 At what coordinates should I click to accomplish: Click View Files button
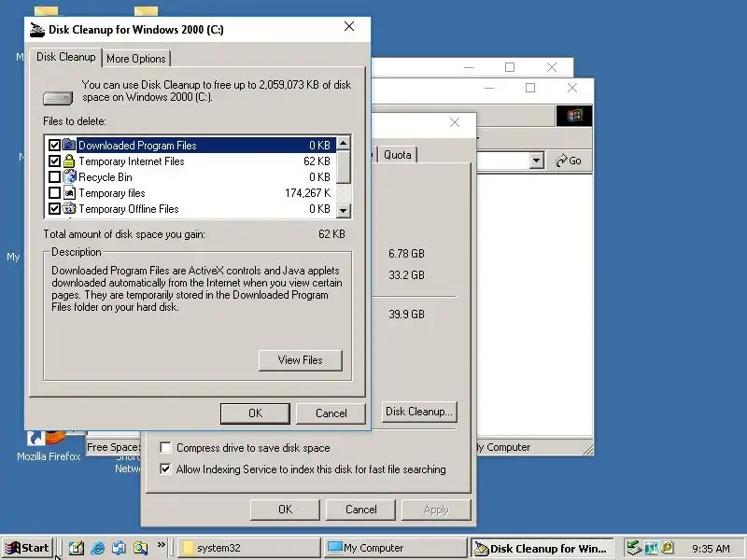click(x=300, y=360)
